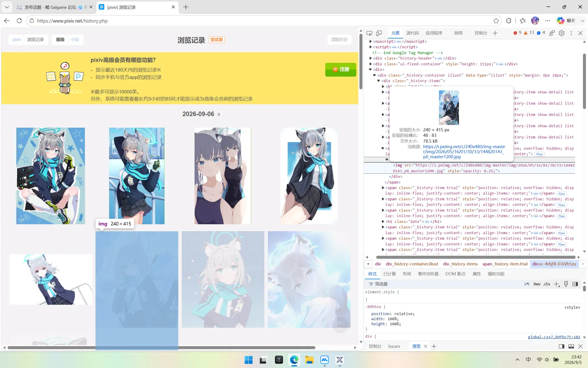Open Windows Start menu
This screenshot has width=588, height=368.
(249, 360)
